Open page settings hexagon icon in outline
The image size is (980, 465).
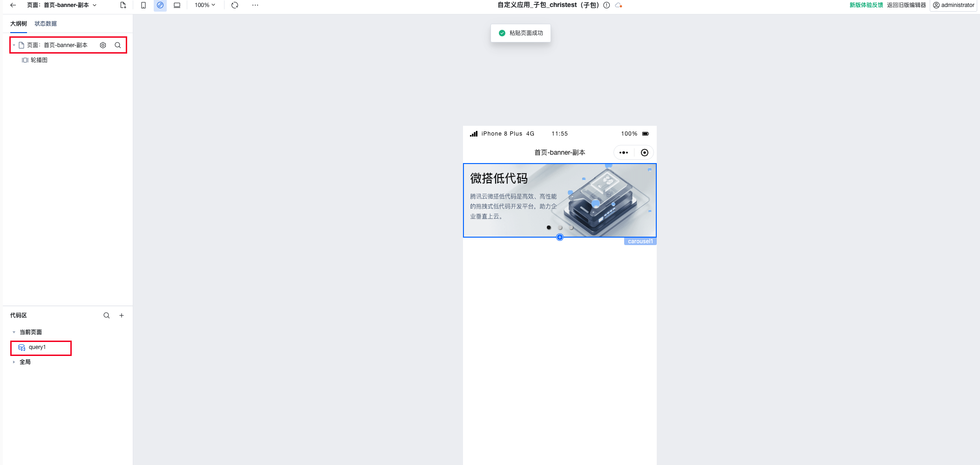103,45
